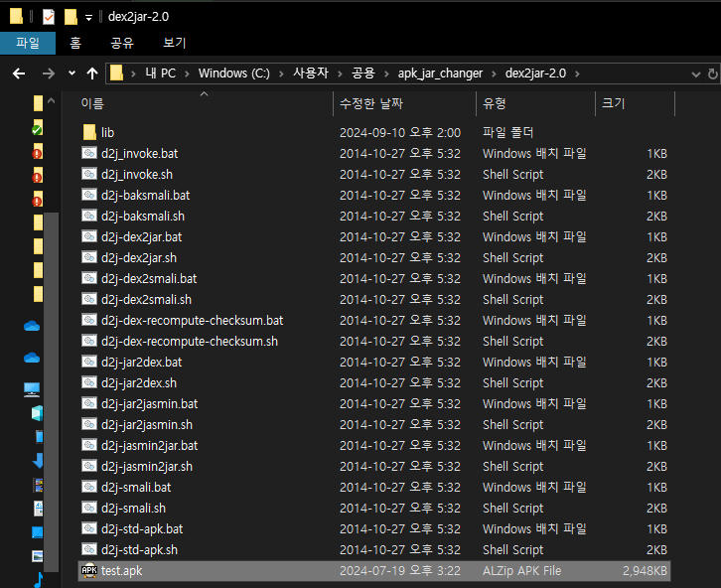
Task: Click the Back navigation arrow
Action: coord(19,73)
